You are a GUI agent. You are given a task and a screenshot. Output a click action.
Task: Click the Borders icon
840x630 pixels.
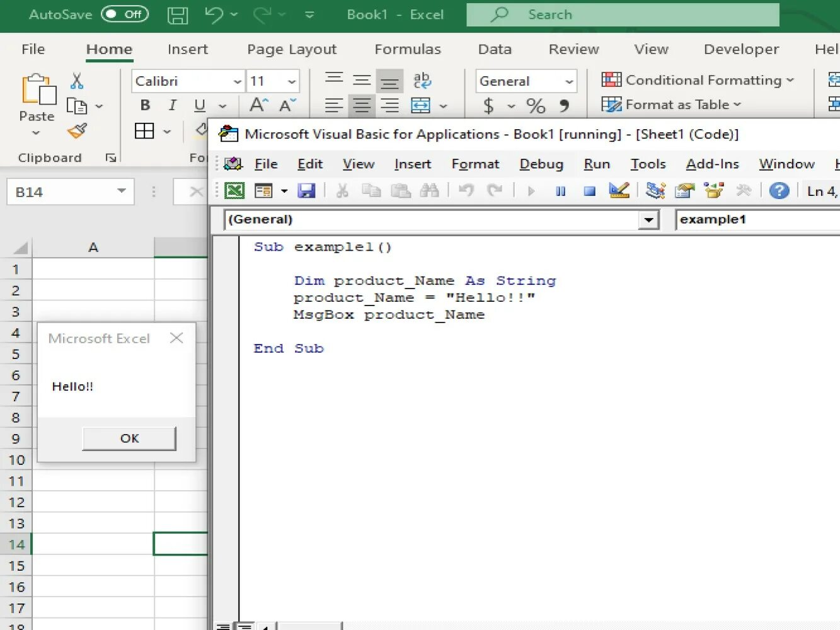144,131
